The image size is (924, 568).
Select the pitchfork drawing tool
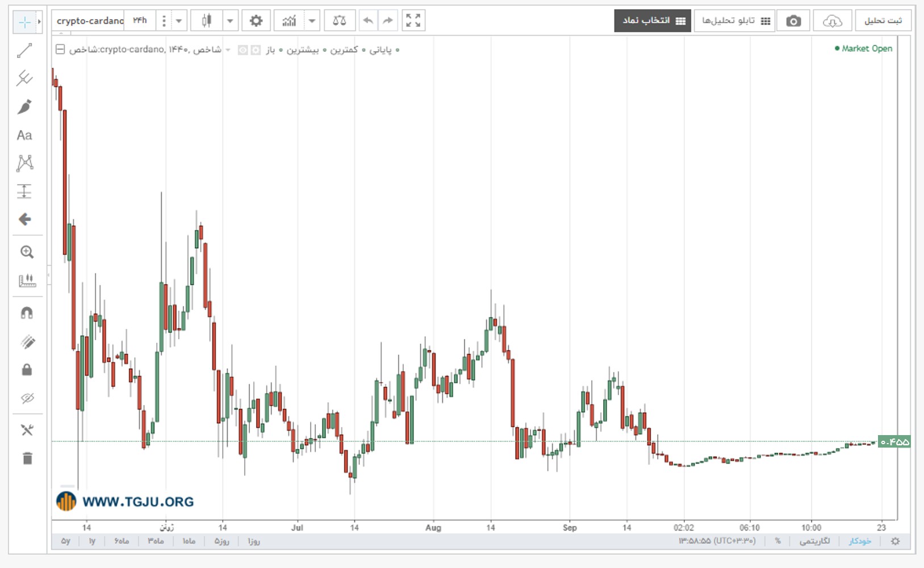(24, 78)
